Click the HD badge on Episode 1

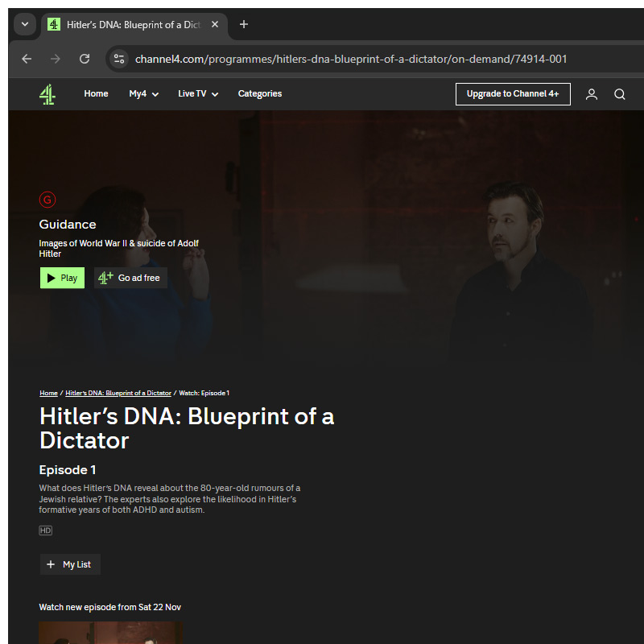(46, 530)
